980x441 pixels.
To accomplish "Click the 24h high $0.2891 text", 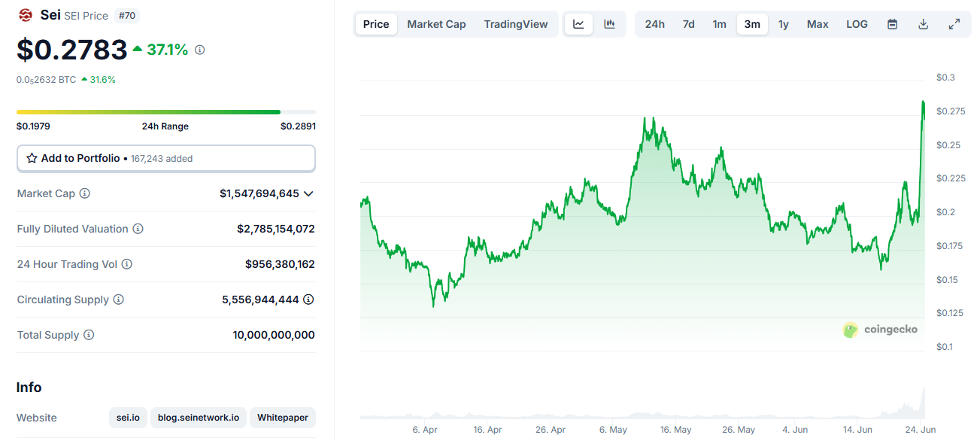I will [x=298, y=126].
